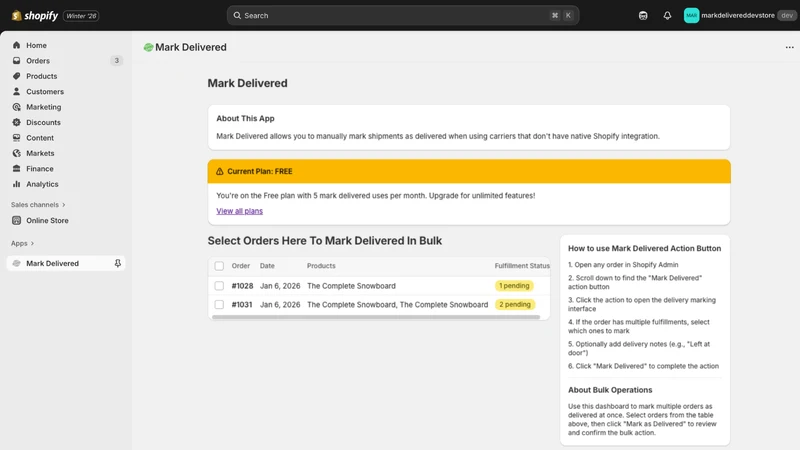Click the Shopify logo

35,16
